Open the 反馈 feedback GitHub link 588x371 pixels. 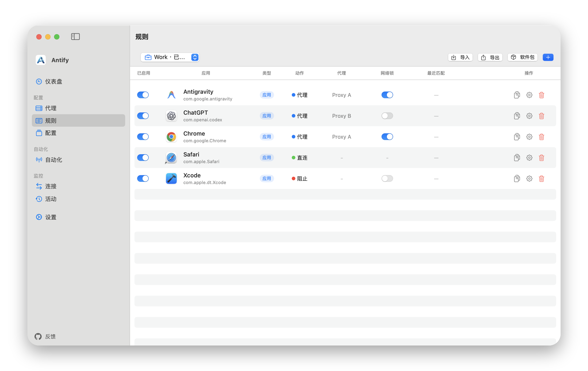[45, 337]
